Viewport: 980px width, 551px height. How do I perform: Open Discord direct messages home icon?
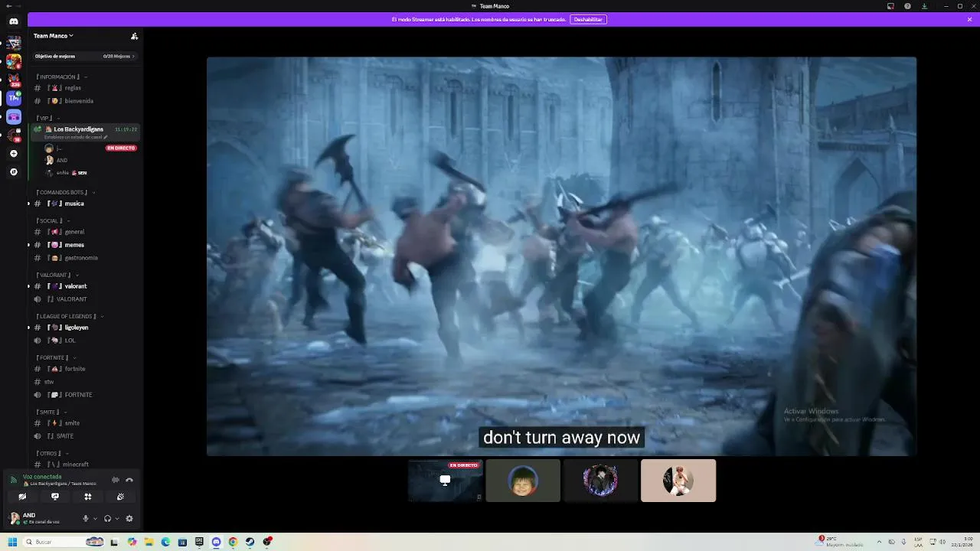[x=14, y=21]
